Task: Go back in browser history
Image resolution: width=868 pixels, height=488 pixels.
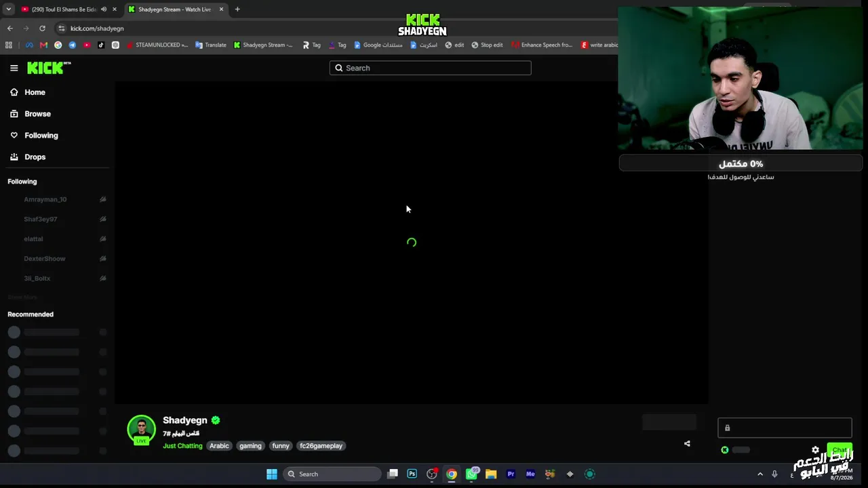Action: click(x=9, y=28)
